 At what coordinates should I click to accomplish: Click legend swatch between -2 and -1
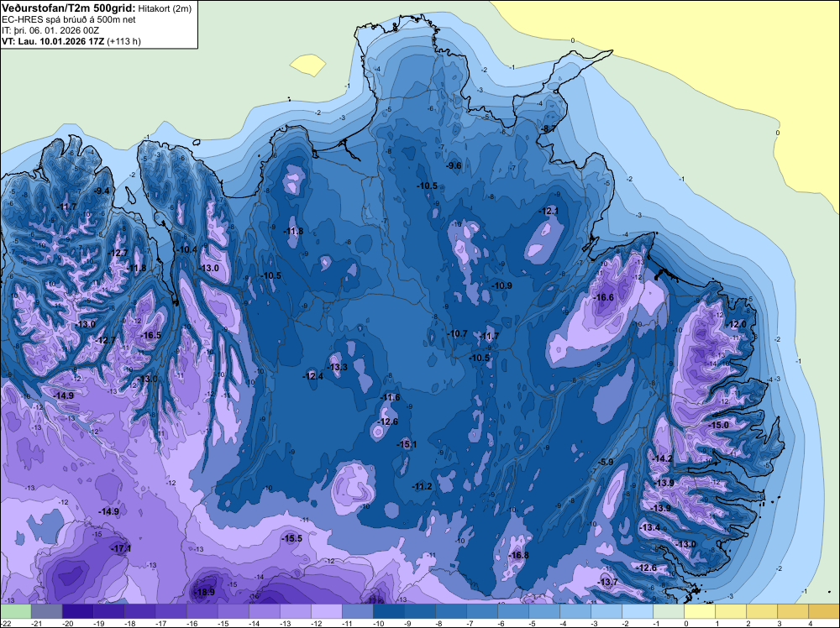click(637, 611)
